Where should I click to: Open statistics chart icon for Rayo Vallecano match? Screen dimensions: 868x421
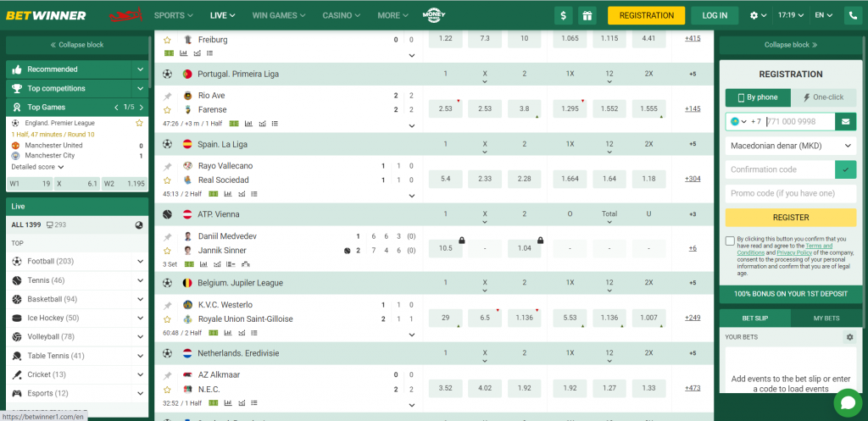[x=227, y=194]
